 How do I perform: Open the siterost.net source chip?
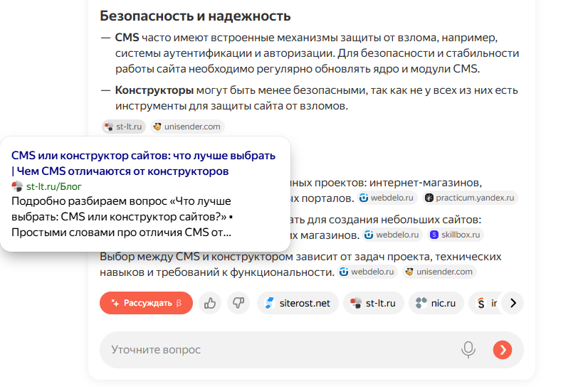pos(298,303)
